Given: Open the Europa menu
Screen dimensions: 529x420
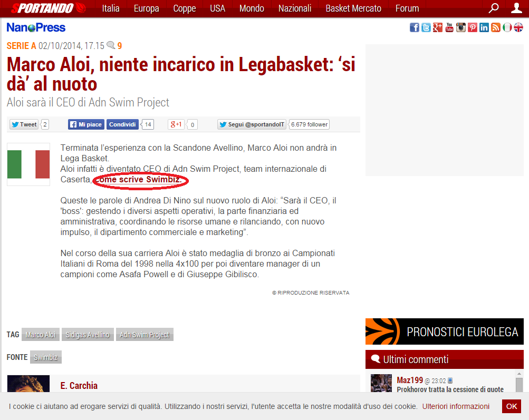Looking at the screenshot, I should click(x=147, y=8).
